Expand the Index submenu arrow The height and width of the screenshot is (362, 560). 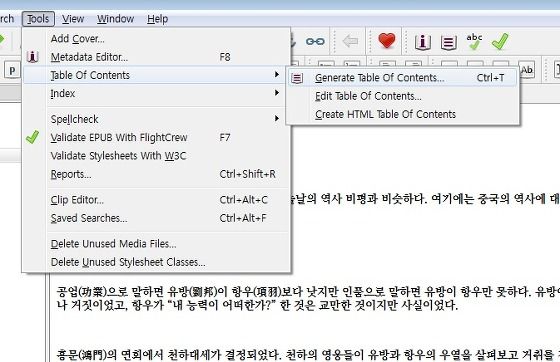tap(277, 93)
